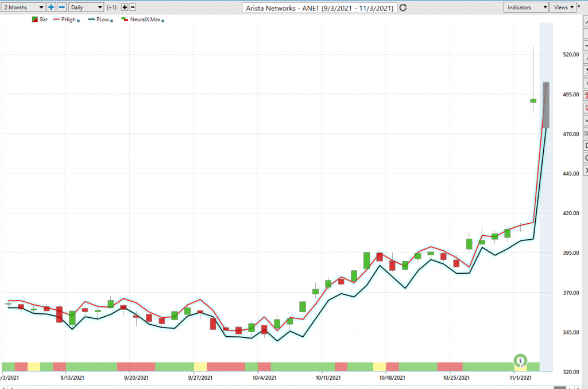This screenshot has height=389, width=588.
Task: Open the Indicators dropdown
Action: click(526, 7)
